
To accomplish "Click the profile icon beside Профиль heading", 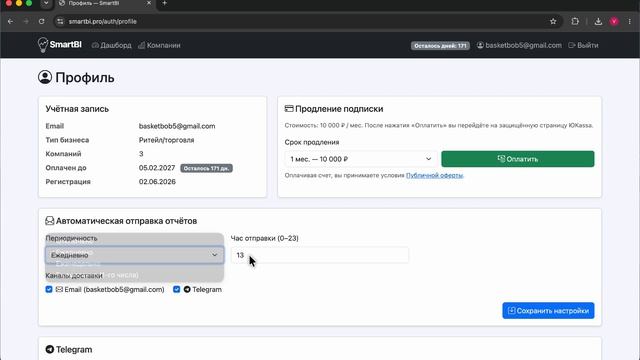I will pyautogui.click(x=45, y=77).
